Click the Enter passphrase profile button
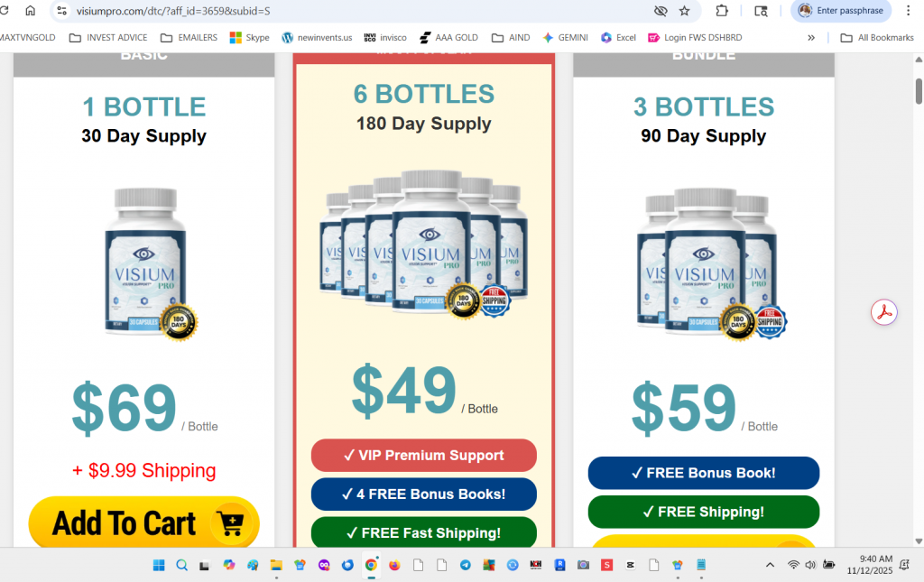Screen dimensions: 924x582 pos(841,11)
